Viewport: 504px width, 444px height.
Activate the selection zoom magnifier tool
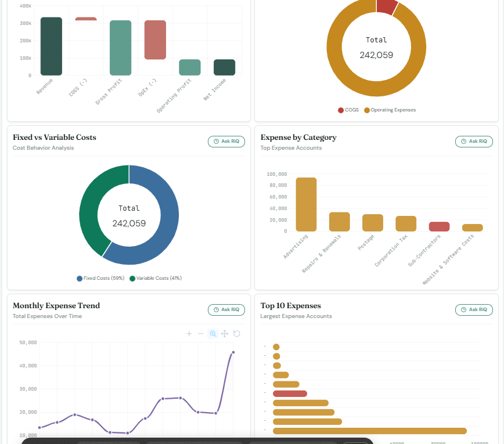click(213, 334)
